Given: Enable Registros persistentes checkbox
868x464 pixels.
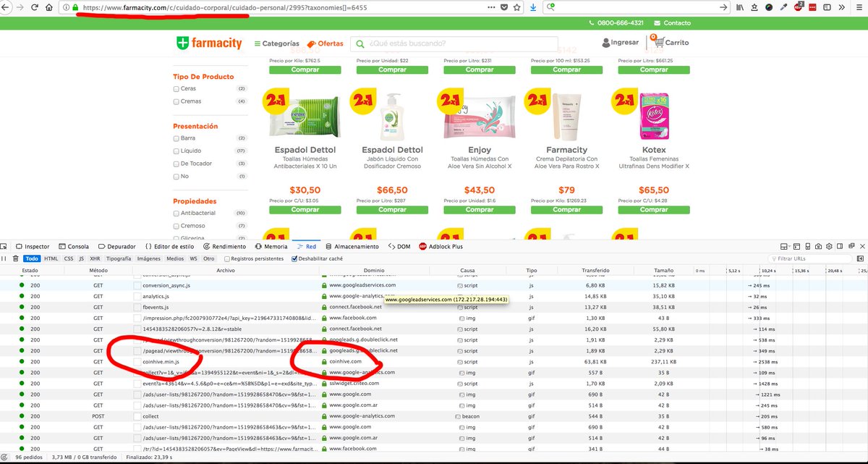Looking at the screenshot, I should [227, 258].
